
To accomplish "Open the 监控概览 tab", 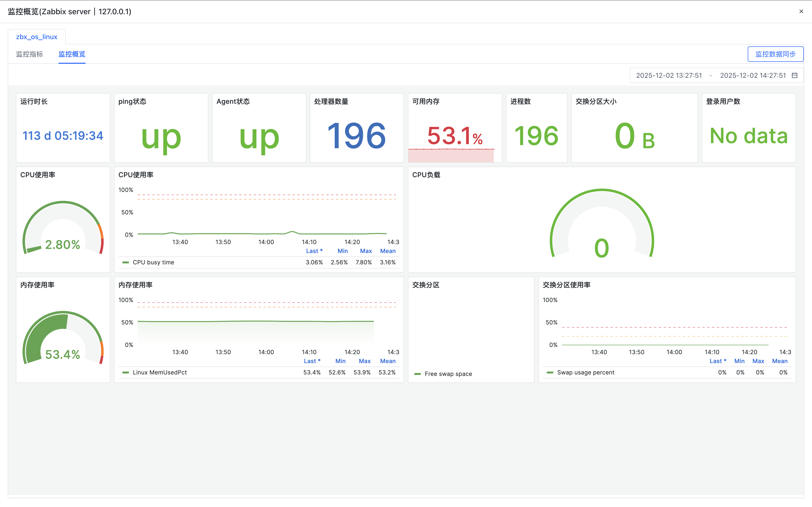I will [x=72, y=54].
